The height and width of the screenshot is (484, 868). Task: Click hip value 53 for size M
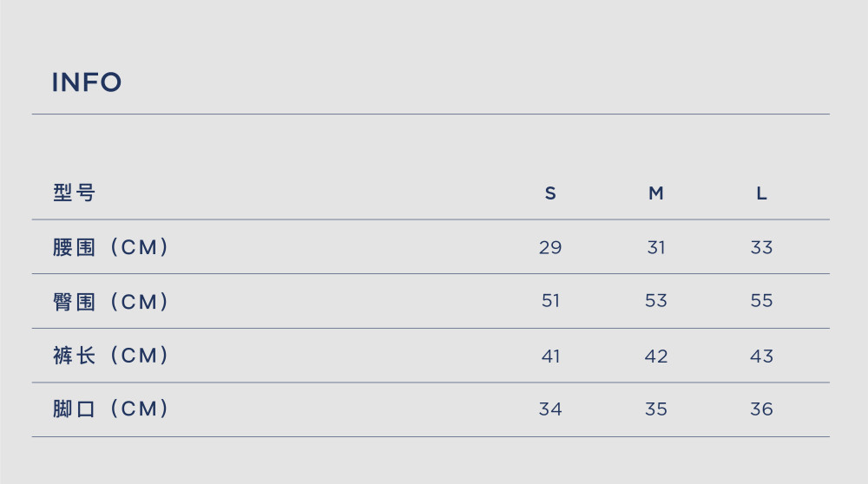tap(656, 300)
